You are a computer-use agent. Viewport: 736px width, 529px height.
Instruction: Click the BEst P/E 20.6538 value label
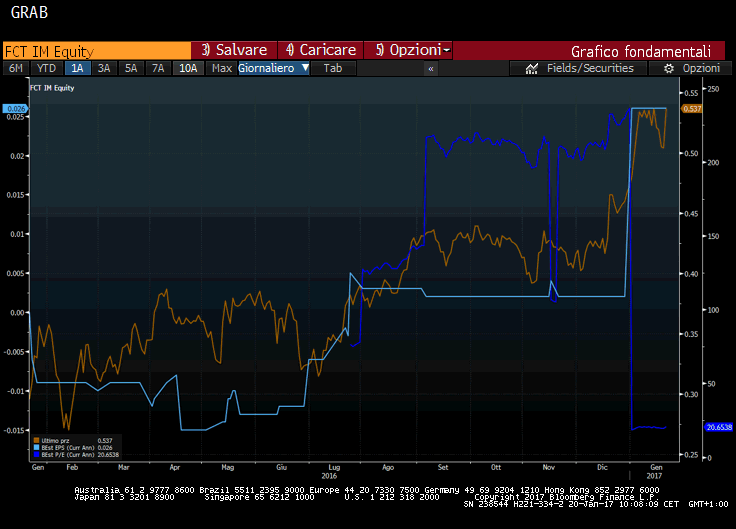(720, 427)
